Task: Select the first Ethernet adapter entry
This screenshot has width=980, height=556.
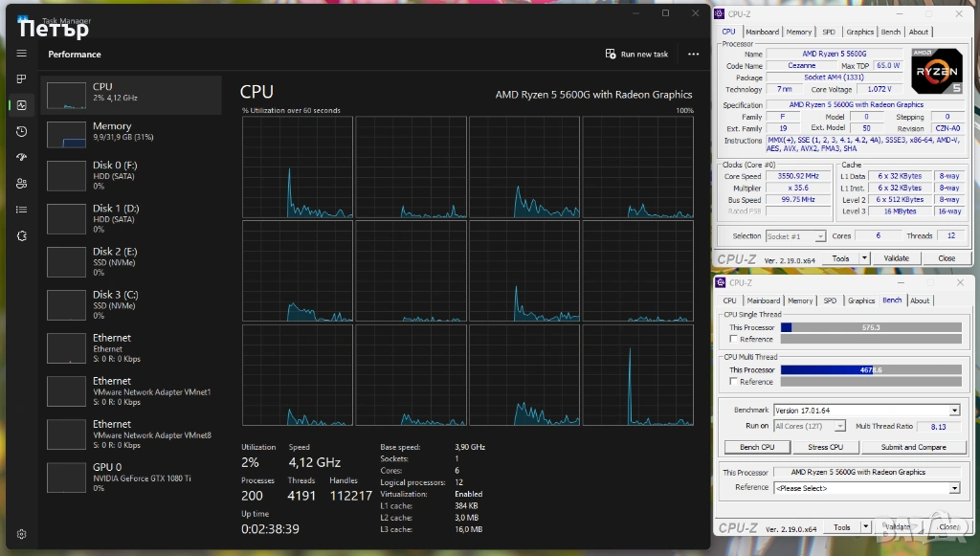Action: 131,348
